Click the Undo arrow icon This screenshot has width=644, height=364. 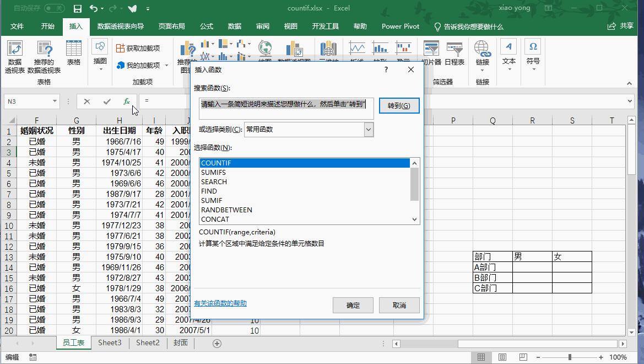(94, 8)
